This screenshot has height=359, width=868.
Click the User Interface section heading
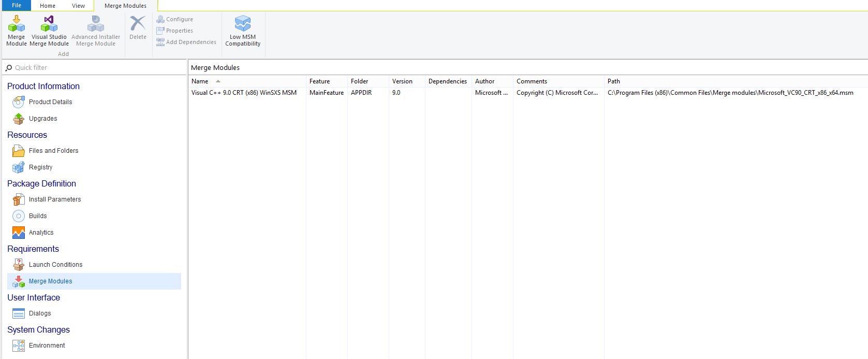coord(34,297)
